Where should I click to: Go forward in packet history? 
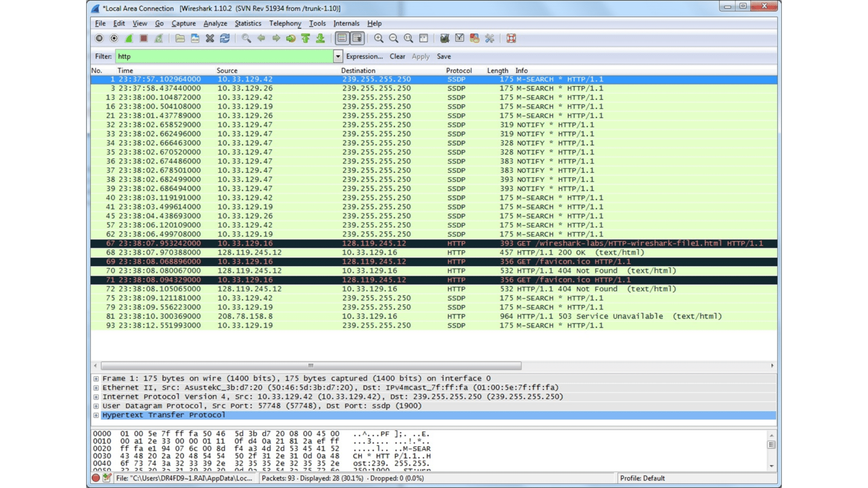pos(276,38)
